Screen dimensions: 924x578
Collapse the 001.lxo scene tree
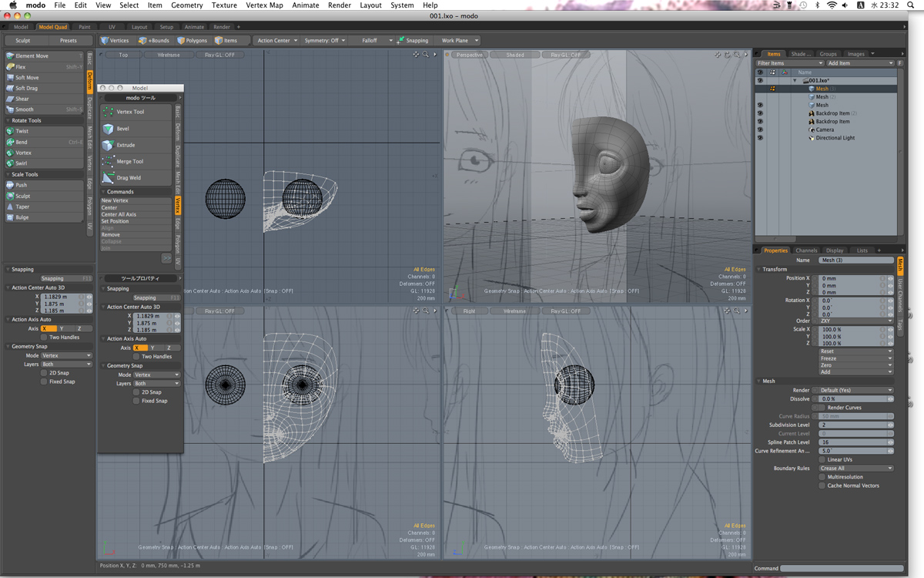(795, 80)
